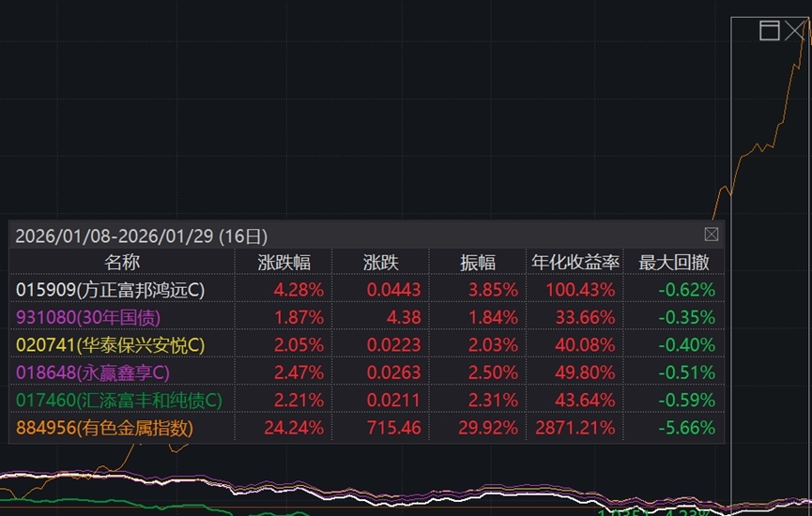This screenshot has height=516, width=812.
Task: Click 100.43% annualized return cell
Action: coord(580,289)
